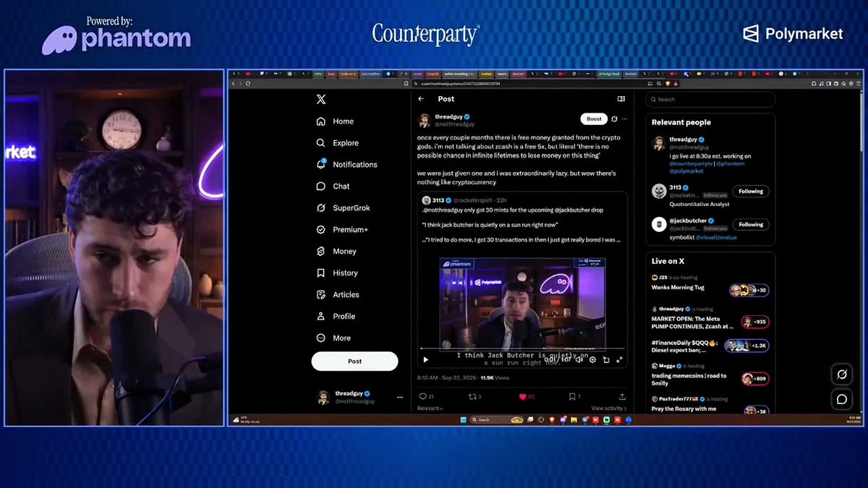The width and height of the screenshot is (868, 488).
Task: Click the video picture-in-picture icon
Action: tap(606, 359)
